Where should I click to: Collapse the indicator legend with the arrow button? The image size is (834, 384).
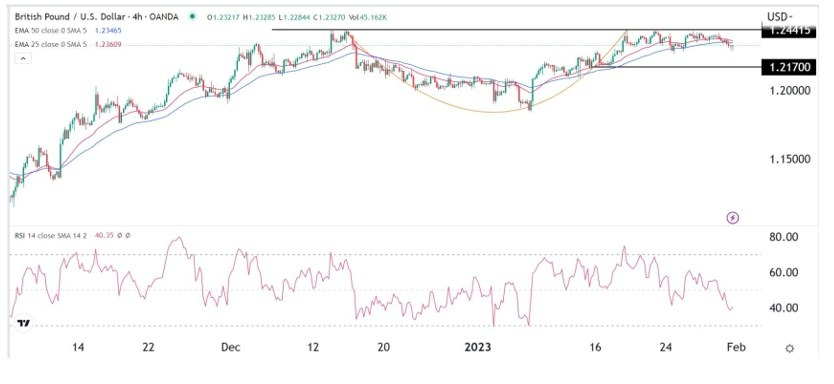[22, 59]
